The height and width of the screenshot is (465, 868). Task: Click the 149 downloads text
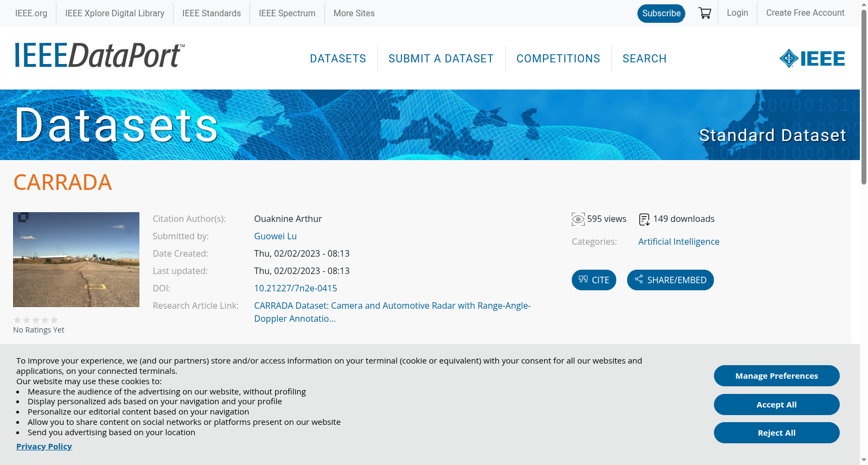684,219
